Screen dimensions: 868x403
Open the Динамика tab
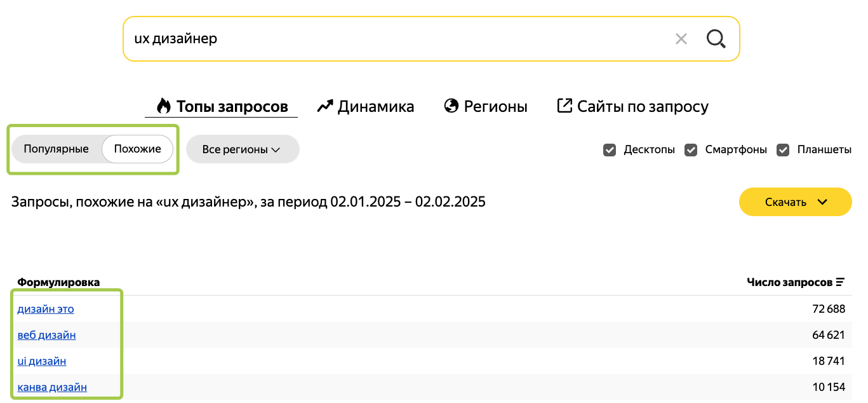366,106
